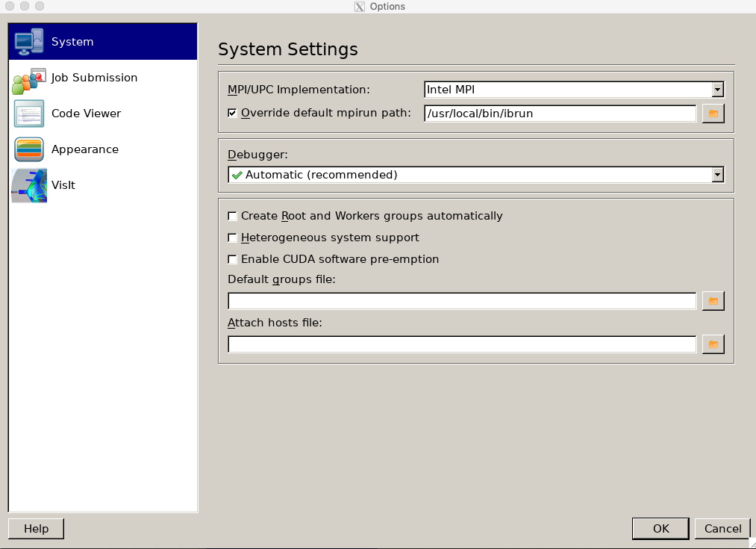Click the System computer icon in sidebar
Viewport: 756px width, 549px height.
tap(29, 42)
